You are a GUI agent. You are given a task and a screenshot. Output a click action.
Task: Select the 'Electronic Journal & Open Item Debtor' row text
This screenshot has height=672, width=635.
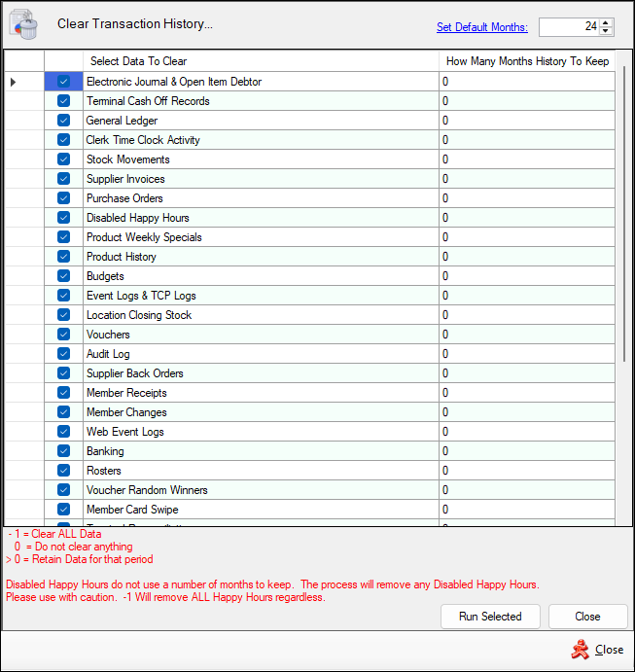174,82
